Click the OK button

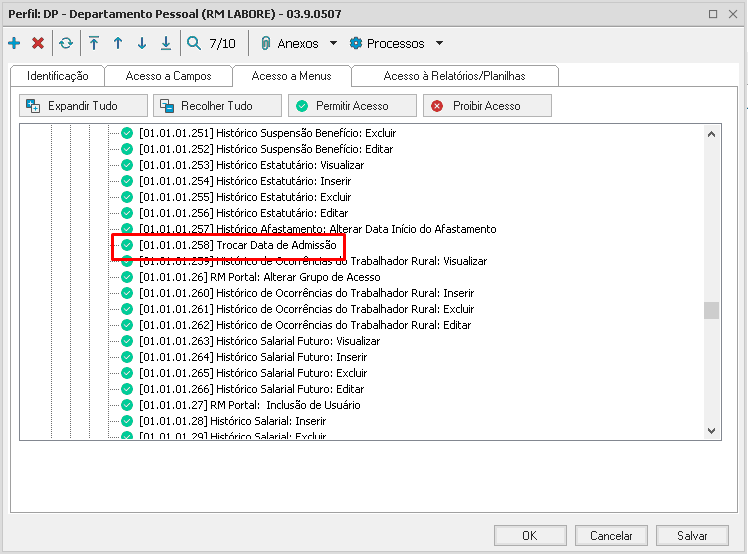pyautogui.click(x=530, y=535)
